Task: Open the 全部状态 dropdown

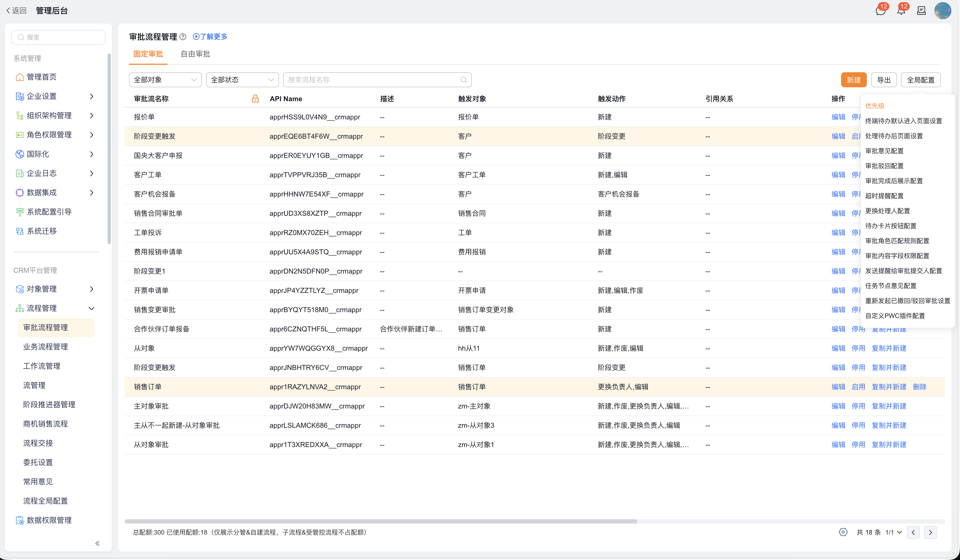Action: click(242, 80)
